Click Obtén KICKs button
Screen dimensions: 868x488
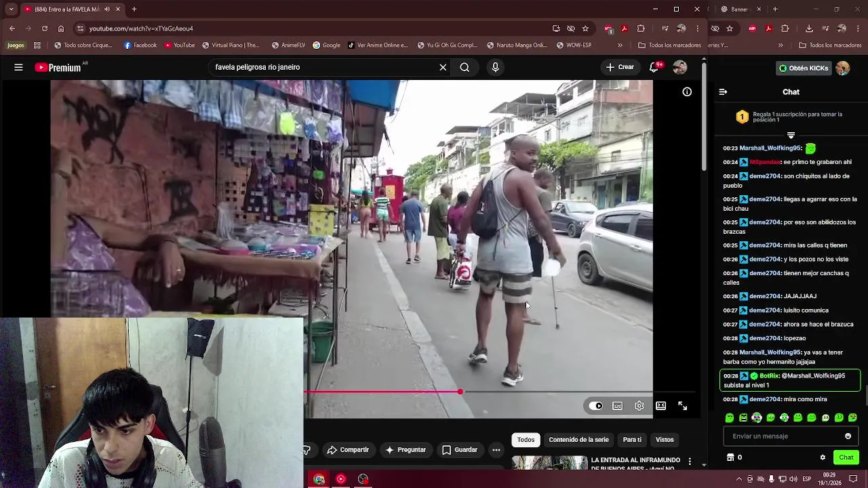(804, 68)
